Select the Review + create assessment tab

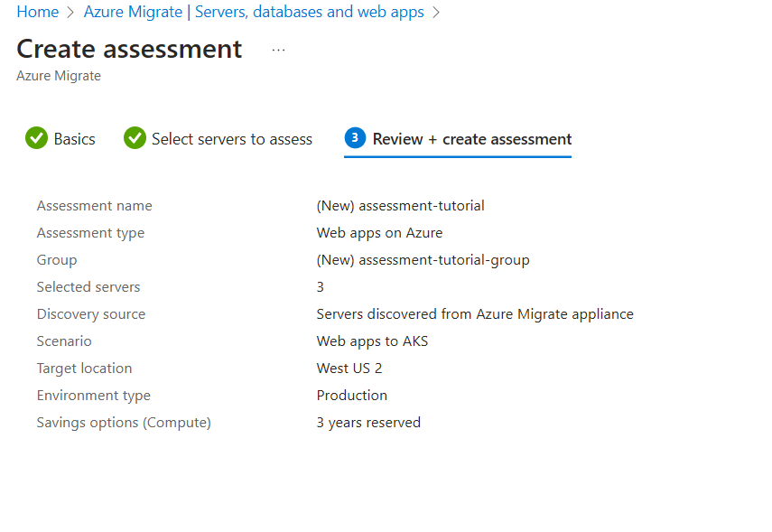470,139
